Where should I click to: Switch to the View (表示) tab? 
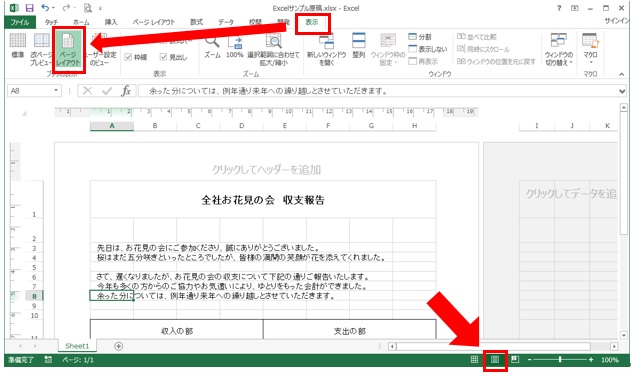(312, 22)
